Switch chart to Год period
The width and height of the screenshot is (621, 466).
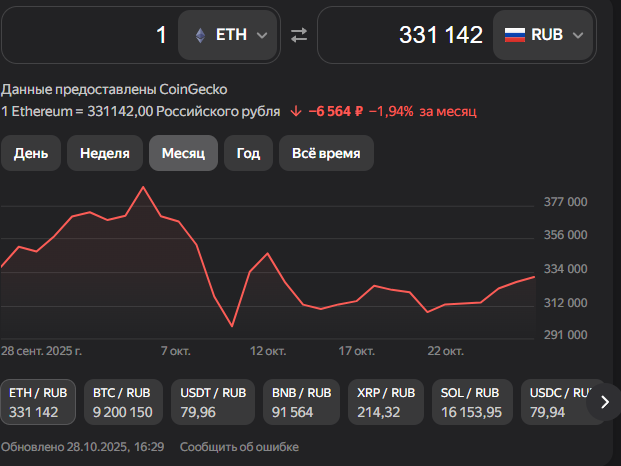click(248, 153)
